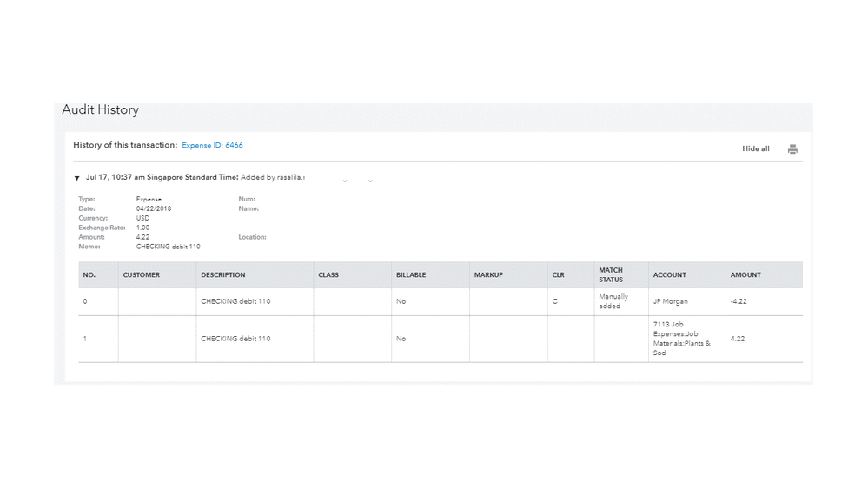Click the second small chevron after rasalila
Viewport: 868px width, 488px height.
point(370,181)
